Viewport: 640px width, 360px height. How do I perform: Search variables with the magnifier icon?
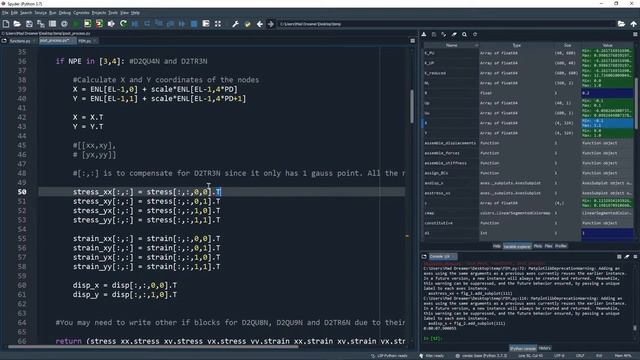pos(464,35)
